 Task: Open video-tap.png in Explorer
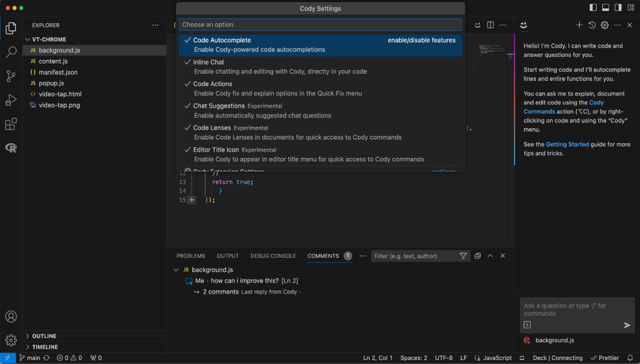click(95, 105)
